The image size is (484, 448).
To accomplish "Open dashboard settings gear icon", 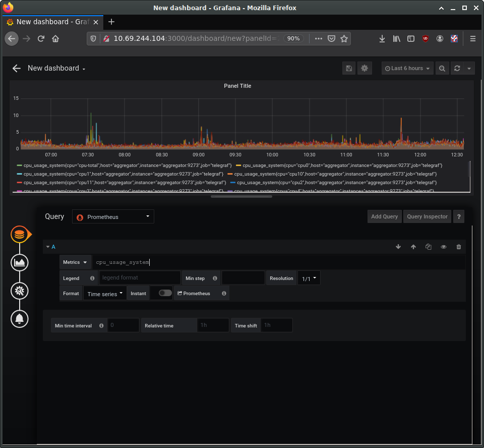I will (365, 68).
